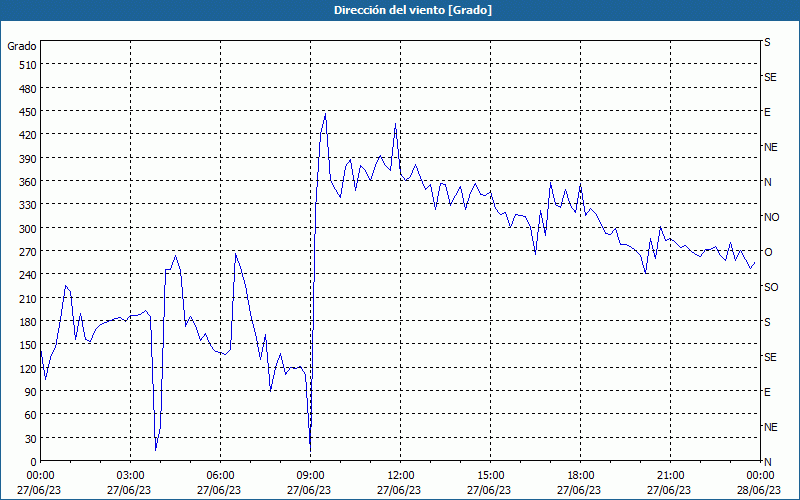Click the 03:00 time label on the x-axis
This screenshot has width=800, height=500.
pos(131,476)
